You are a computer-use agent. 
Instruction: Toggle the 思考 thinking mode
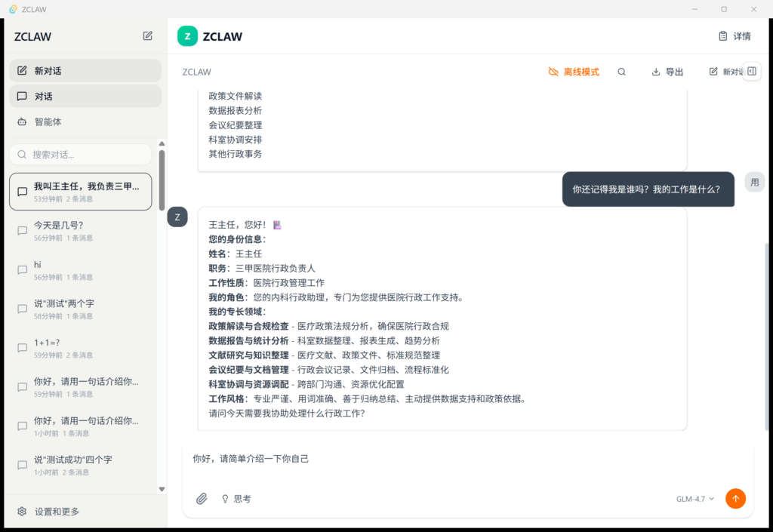(236, 499)
